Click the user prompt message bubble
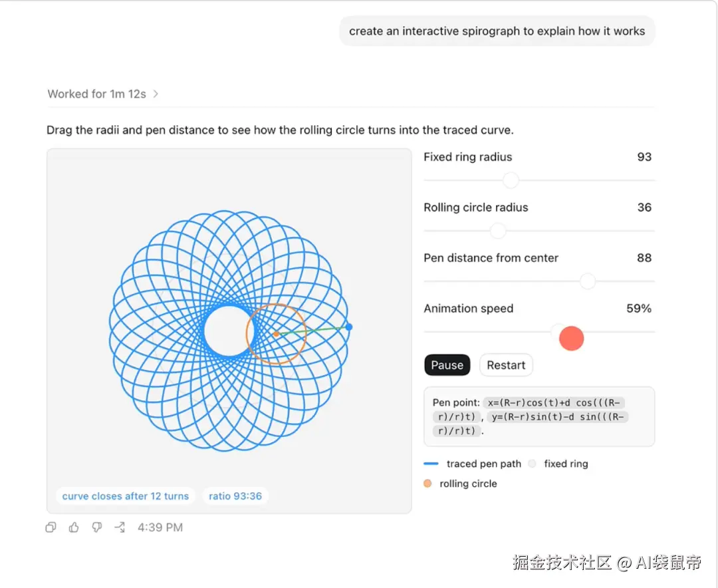718x588 pixels. 497,31
